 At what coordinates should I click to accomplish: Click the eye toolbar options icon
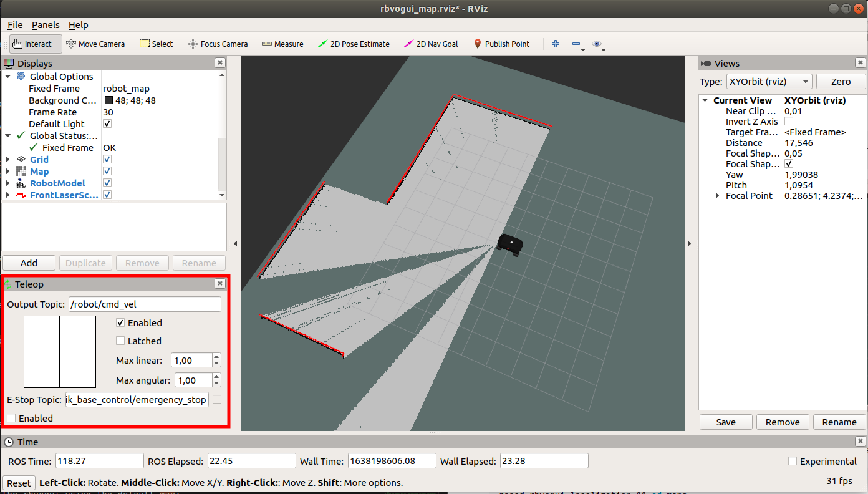point(597,44)
